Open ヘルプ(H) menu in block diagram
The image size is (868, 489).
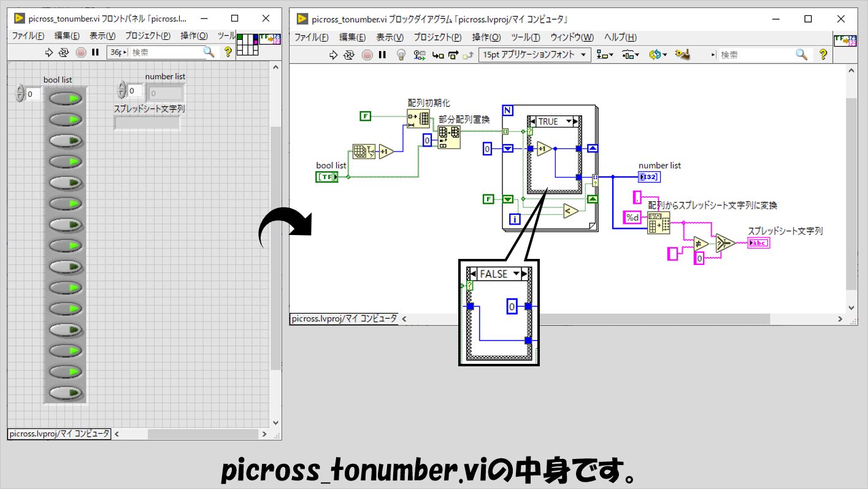pyautogui.click(x=620, y=37)
